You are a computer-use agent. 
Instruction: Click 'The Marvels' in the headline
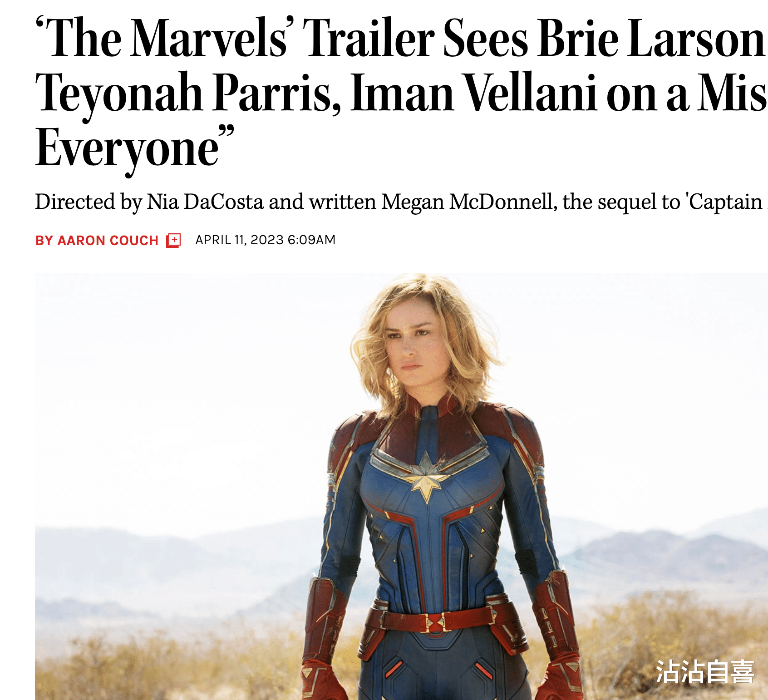pos(164,38)
